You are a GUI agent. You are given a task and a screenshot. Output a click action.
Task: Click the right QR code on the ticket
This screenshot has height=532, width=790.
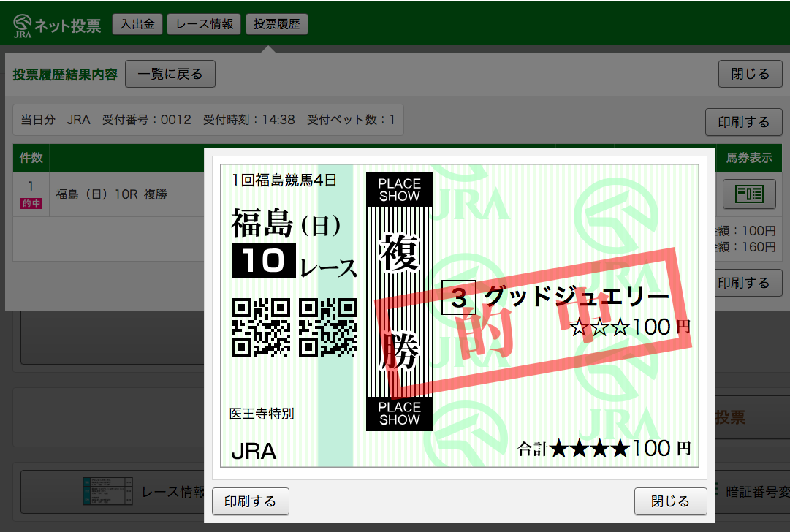(x=328, y=327)
